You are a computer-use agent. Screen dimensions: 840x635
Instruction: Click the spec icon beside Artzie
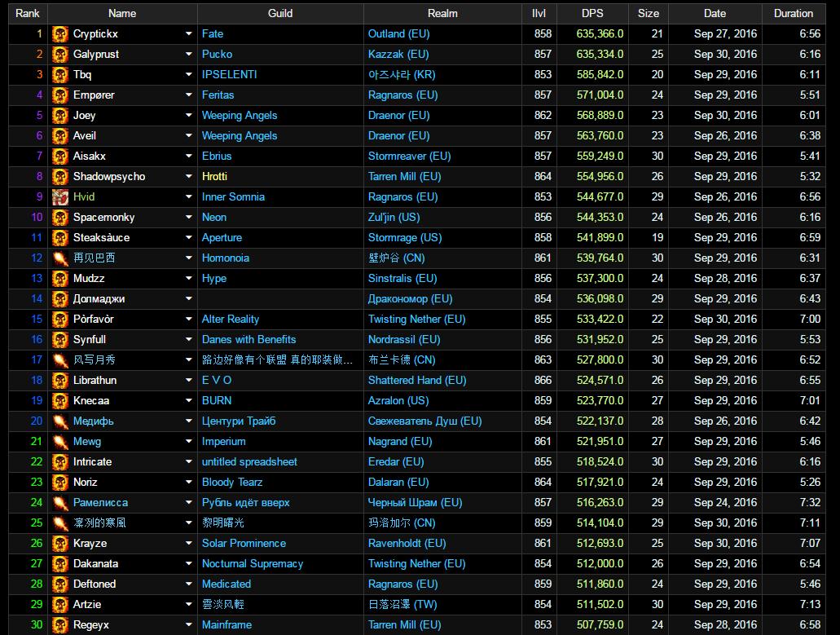60,604
